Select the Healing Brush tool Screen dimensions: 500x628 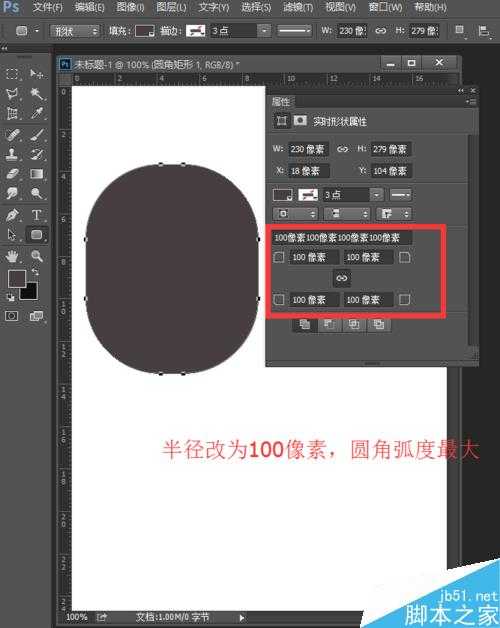(x=12, y=135)
